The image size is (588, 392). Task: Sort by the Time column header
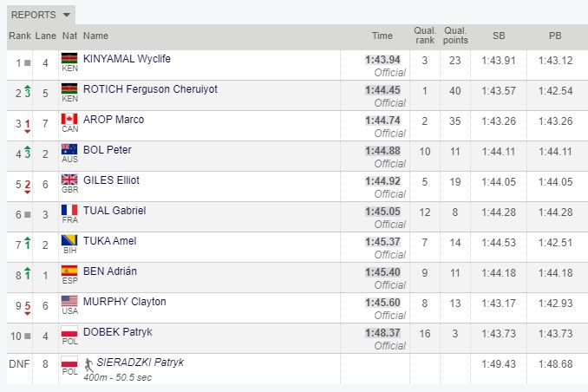382,36
